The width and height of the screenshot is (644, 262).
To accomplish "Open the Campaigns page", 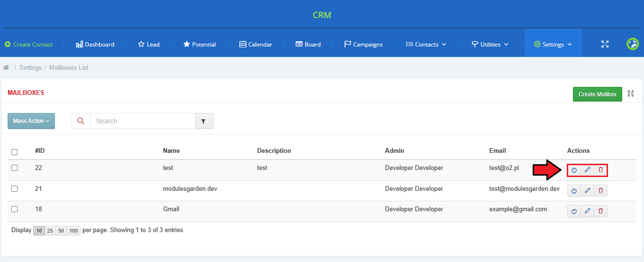I will point(363,44).
